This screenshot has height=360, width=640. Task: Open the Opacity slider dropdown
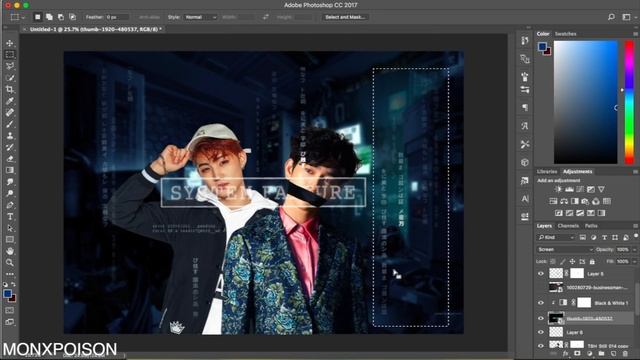click(x=634, y=249)
